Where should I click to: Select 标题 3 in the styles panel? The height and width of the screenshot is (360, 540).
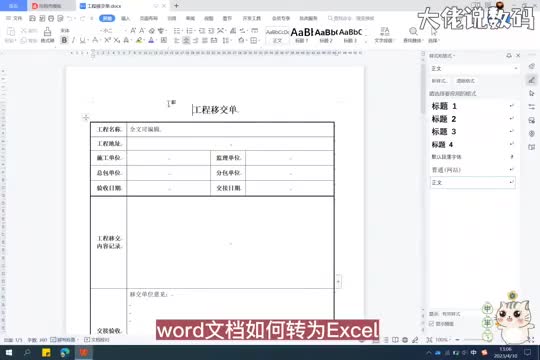[472, 132]
